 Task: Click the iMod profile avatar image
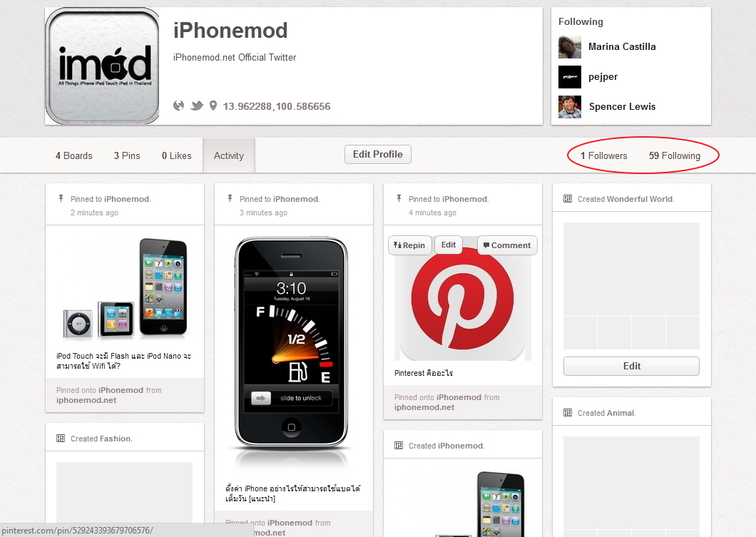pyautogui.click(x=102, y=66)
